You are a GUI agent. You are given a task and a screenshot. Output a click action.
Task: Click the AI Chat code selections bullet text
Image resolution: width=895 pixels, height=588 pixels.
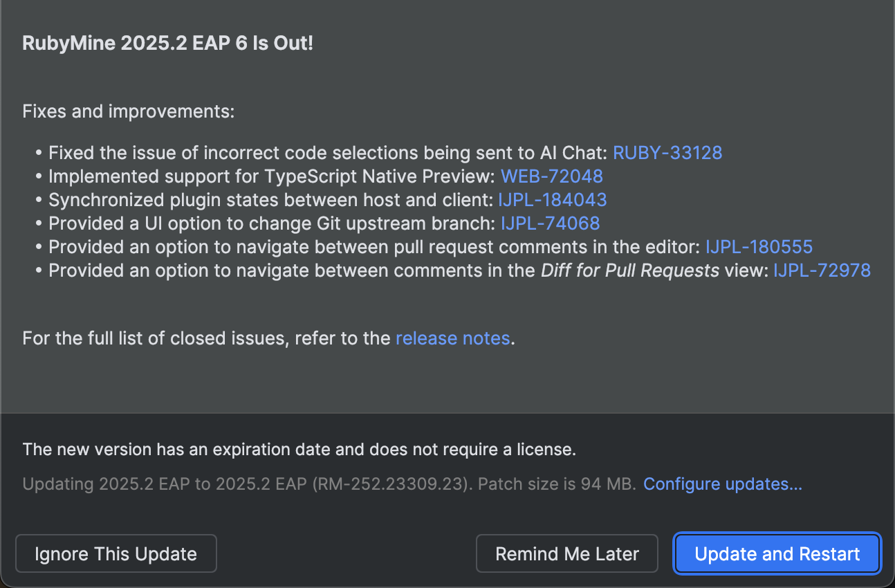click(329, 153)
